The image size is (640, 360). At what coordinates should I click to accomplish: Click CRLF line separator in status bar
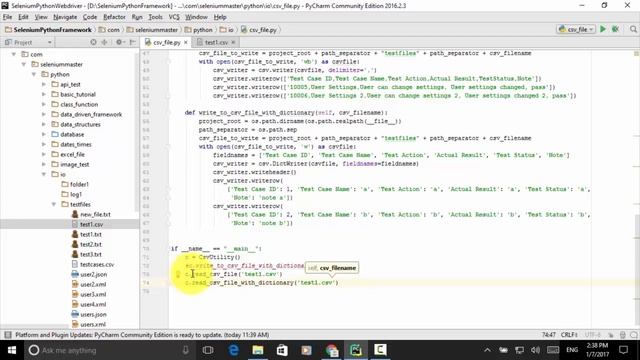point(569,335)
